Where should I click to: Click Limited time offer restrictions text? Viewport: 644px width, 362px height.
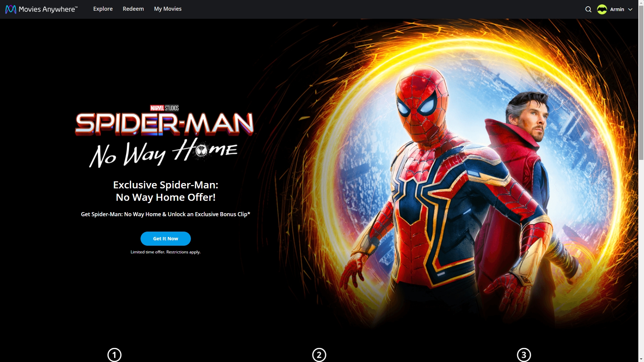point(165,252)
